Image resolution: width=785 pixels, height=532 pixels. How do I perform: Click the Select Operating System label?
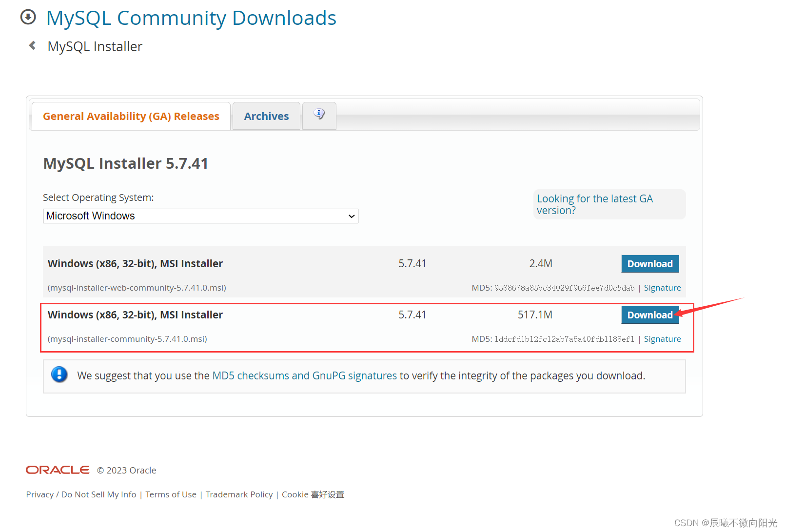point(98,197)
